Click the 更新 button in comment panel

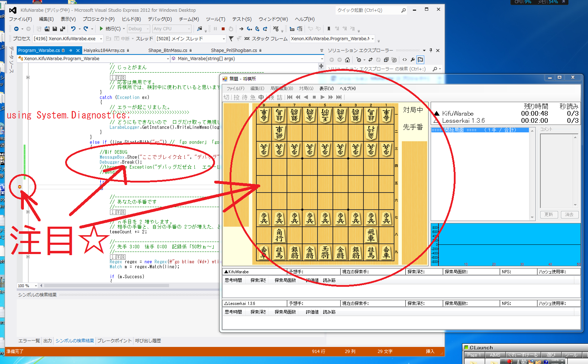549,215
